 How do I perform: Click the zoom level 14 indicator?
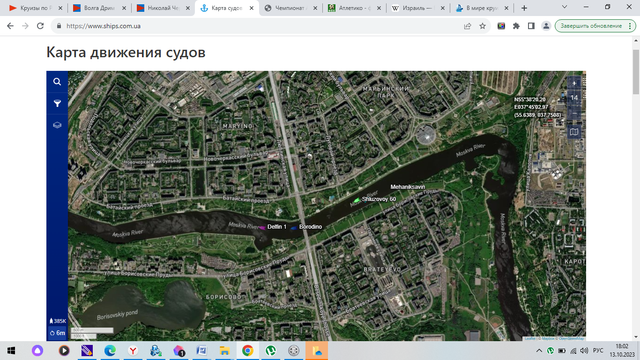pos(574,98)
